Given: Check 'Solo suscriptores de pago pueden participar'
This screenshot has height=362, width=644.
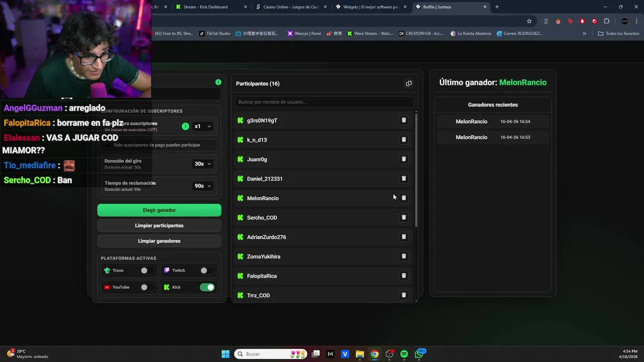Looking at the screenshot, I should [108, 145].
